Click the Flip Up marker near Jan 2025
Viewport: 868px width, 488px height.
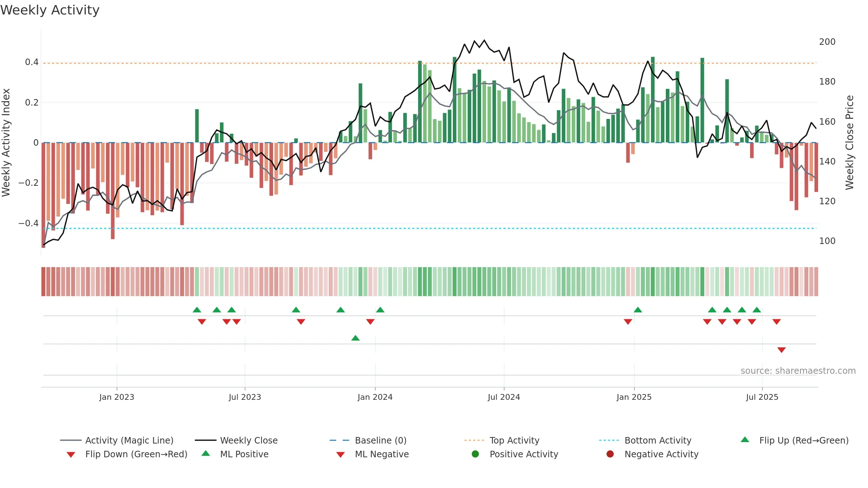tap(638, 310)
